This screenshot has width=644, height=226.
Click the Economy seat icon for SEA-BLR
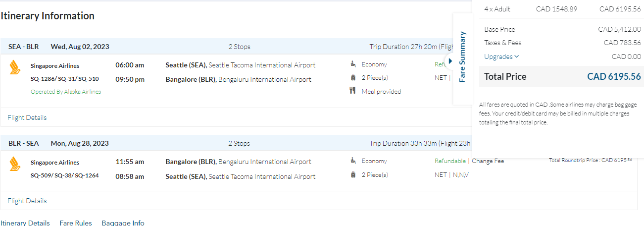[353, 64]
